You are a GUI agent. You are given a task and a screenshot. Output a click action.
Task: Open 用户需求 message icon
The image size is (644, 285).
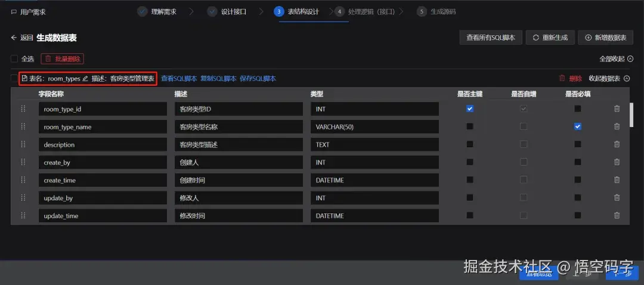point(14,12)
